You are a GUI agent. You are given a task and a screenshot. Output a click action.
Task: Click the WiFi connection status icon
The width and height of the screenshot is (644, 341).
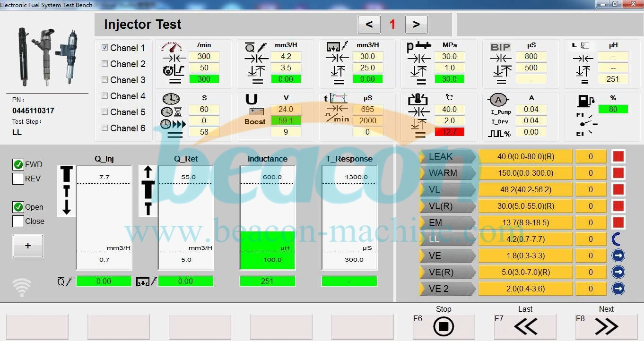pos(22,287)
